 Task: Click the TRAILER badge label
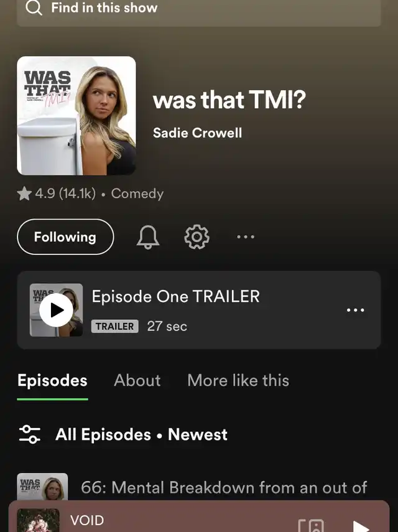tap(114, 326)
